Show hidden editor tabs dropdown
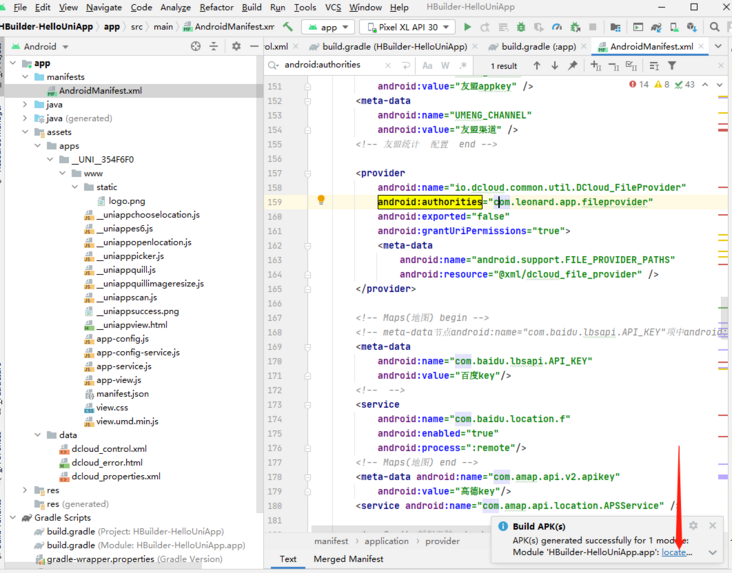Viewport: 732px width, 573px height. (718, 46)
